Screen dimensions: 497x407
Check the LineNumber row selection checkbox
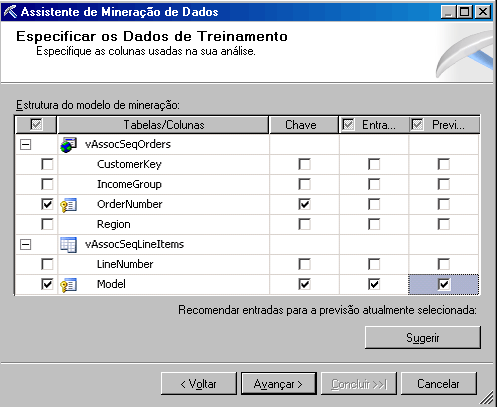click(47, 264)
